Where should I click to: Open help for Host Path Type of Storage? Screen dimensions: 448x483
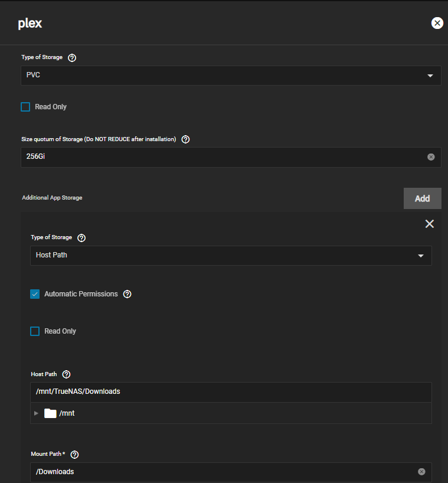click(x=82, y=238)
